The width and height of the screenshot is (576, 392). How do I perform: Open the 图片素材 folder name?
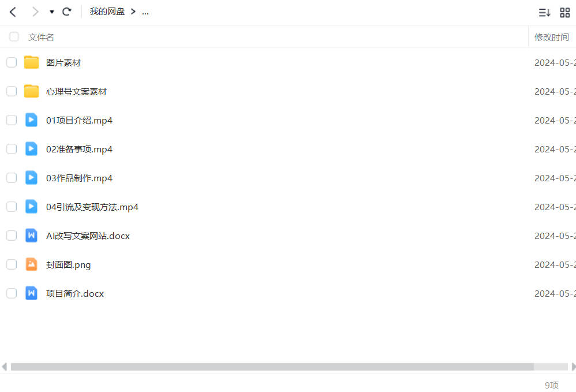[x=63, y=63]
